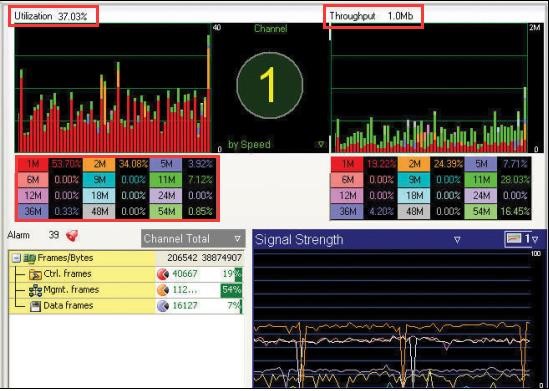
Task: Click the Ctrl. frames folder icon
Action: [x=35, y=274]
